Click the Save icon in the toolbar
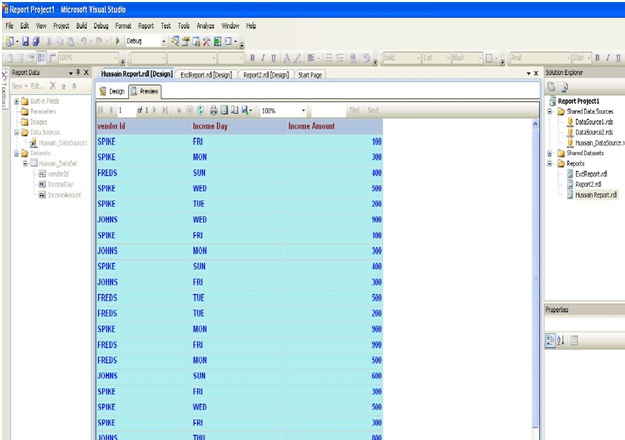 [x=26, y=41]
